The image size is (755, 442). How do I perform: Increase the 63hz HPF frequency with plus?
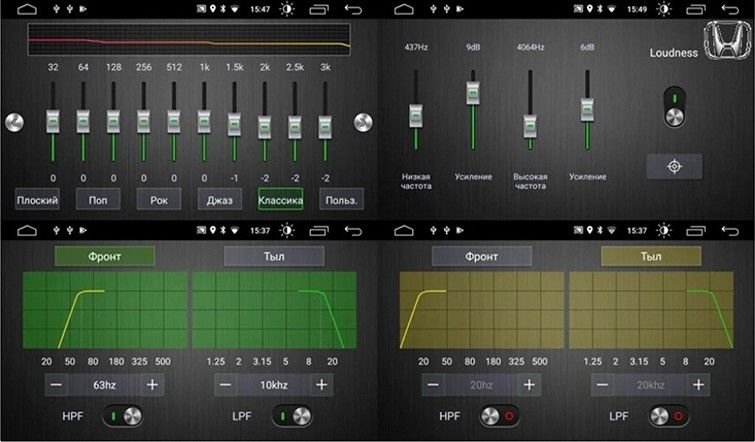tap(152, 385)
